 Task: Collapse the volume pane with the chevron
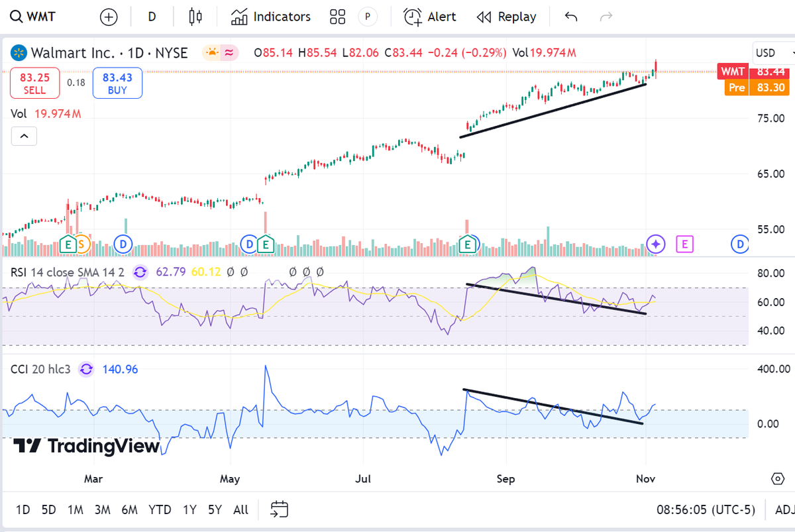[x=24, y=136]
